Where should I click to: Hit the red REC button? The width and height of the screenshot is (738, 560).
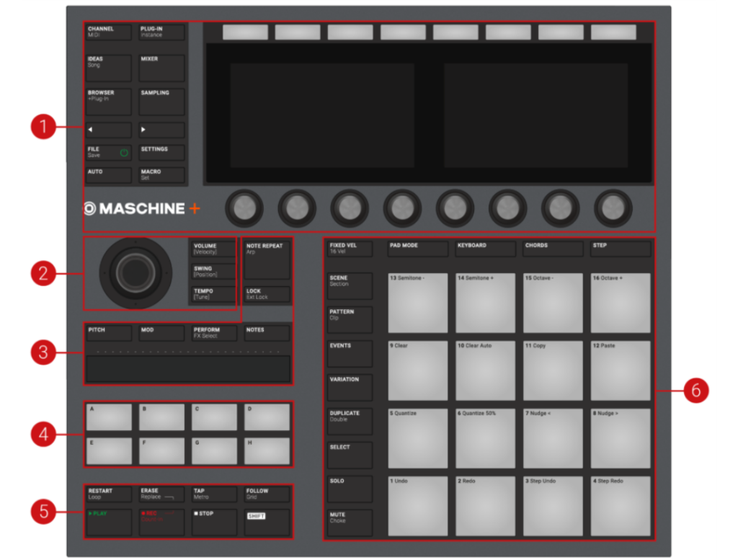coord(161,522)
